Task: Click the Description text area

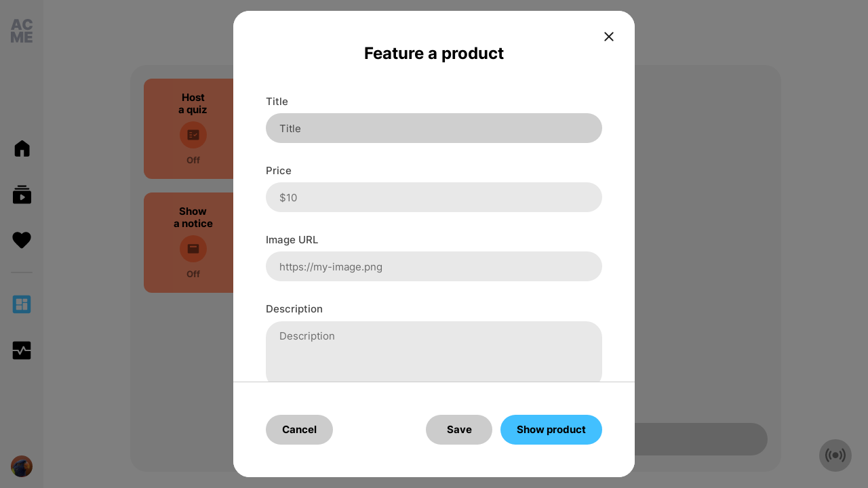Action: coord(434,352)
